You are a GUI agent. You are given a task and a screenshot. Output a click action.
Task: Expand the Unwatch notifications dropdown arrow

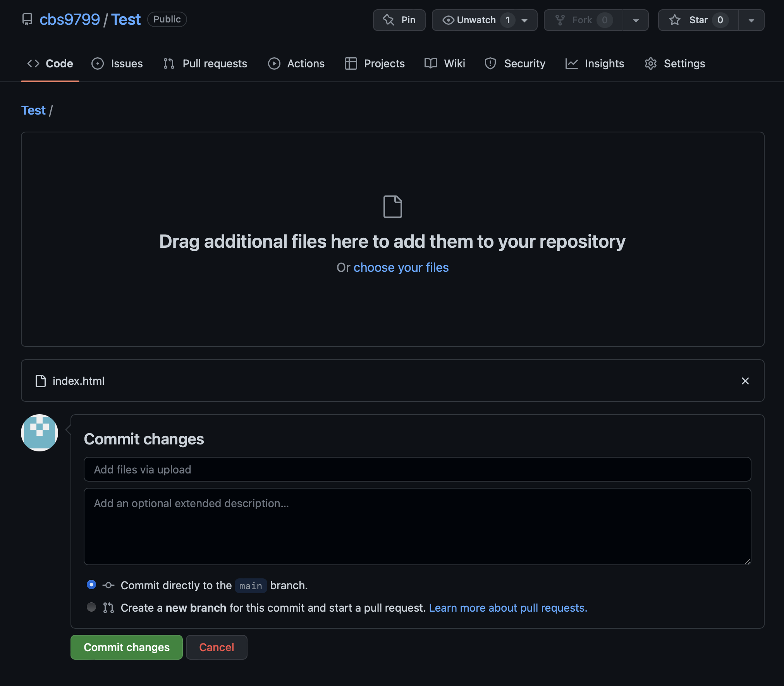coord(524,21)
